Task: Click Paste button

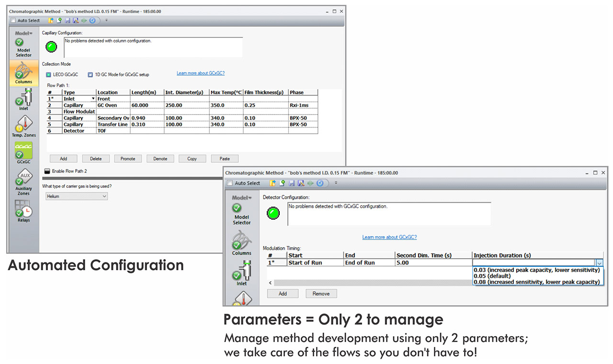Action: [225, 159]
